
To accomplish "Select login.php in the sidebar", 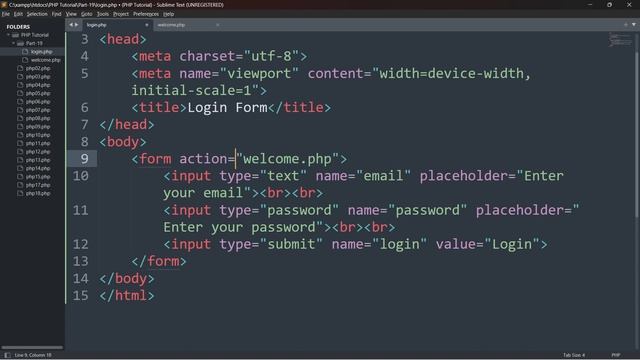I will [x=41, y=52].
